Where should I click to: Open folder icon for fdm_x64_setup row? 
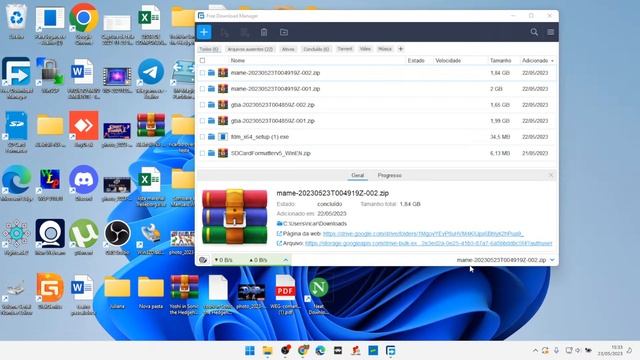(211, 137)
